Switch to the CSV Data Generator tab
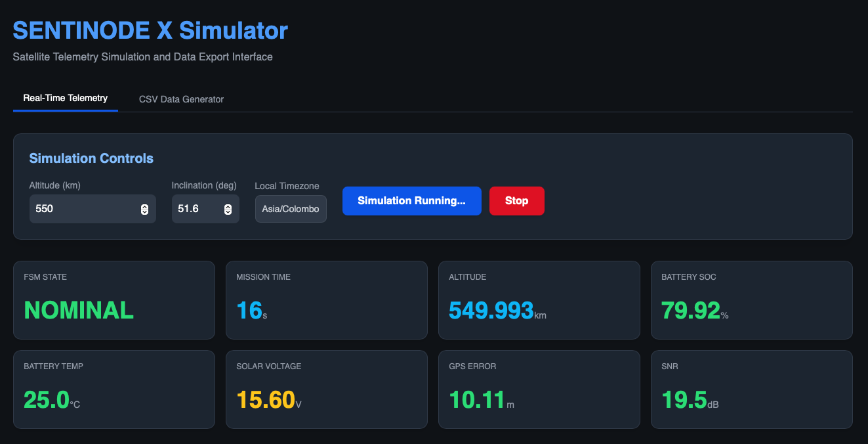Viewport: 868px width, 444px height. [180, 99]
